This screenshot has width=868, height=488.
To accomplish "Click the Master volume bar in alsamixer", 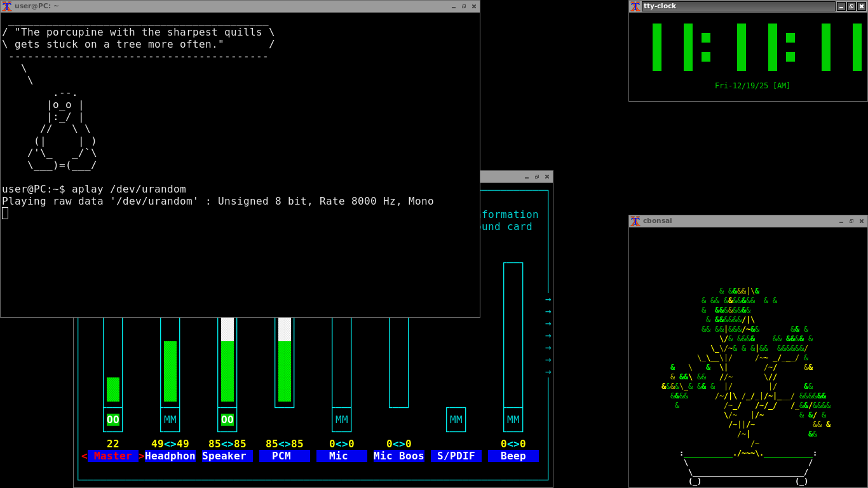I will 113,362.
